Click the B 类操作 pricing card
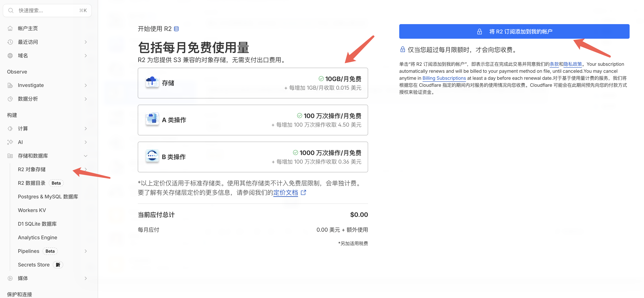The width and height of the screenshot is (644, 298). click(x=253, y=157)
